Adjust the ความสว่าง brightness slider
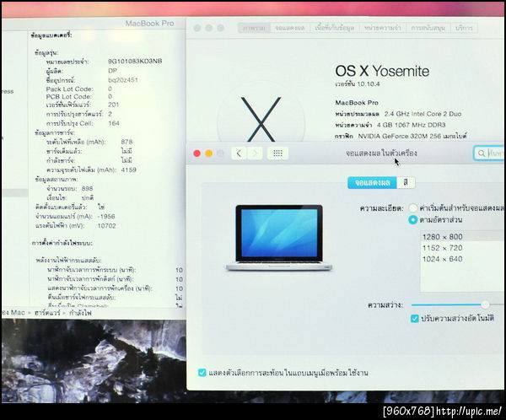Screen dimensions: 506x420 (x=485, y=304)
